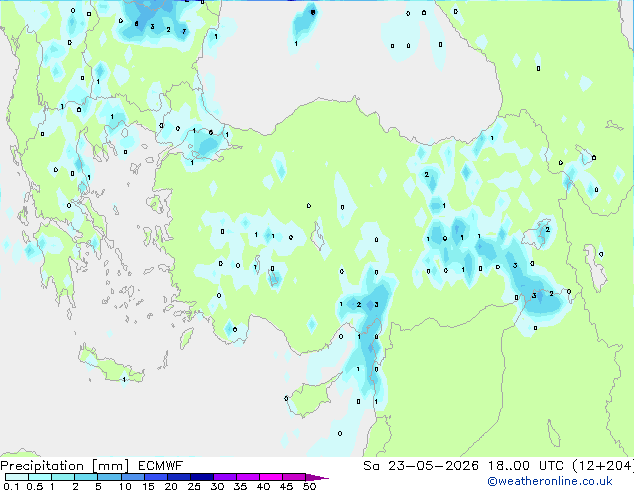Select the 35–40 mm legend swatch
Image resolution: width=634 pixels, height=490 pixels.
(x=248, y=477)
